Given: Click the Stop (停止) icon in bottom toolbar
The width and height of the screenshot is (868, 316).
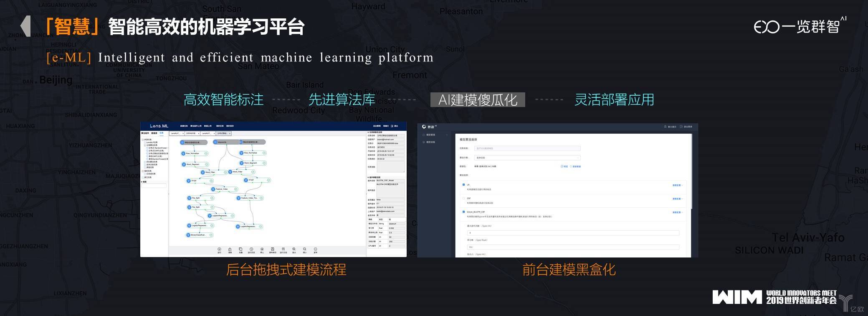Looking at the screenshot, I should [x=262, y=249].
